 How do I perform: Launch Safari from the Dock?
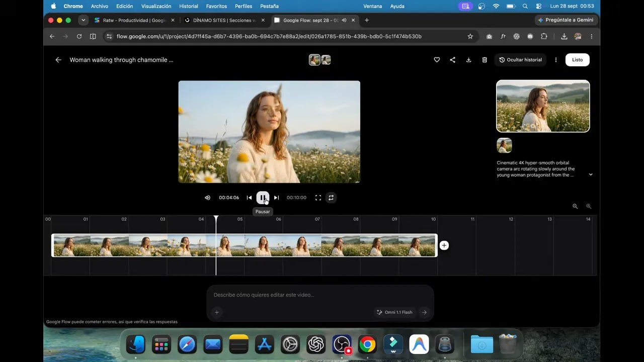[187, 344]
